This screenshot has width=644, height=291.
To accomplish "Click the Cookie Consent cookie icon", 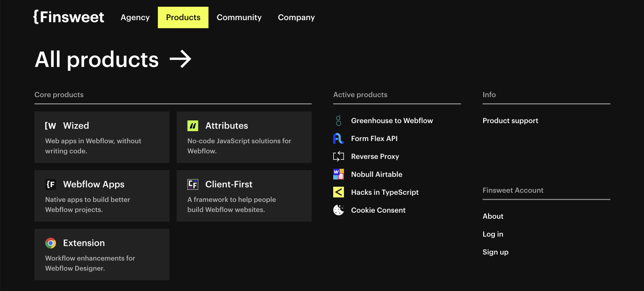I will pos(339,210).
